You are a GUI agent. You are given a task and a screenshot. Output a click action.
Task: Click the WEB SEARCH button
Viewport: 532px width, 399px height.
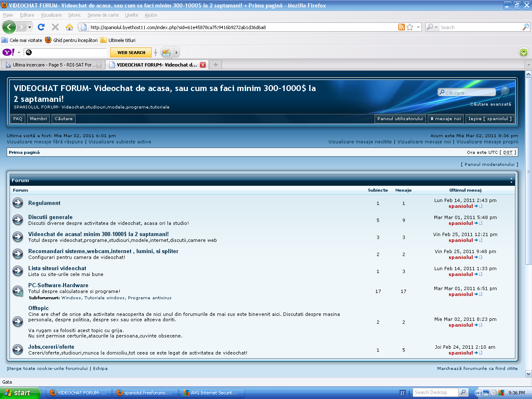point(131,52)
